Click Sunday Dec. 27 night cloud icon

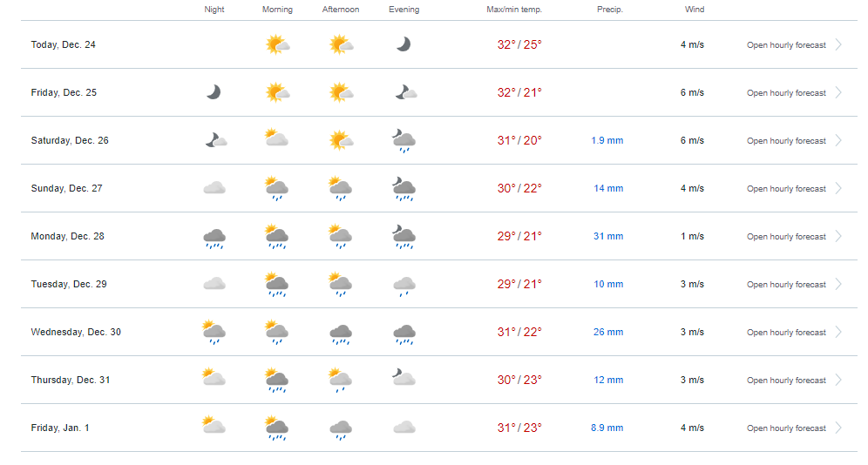coord(214,188)
